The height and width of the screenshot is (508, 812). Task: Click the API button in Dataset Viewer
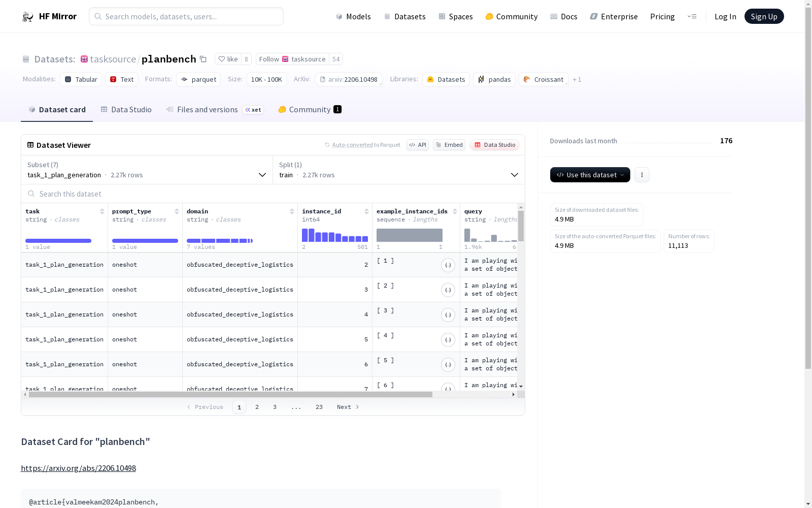418,145
